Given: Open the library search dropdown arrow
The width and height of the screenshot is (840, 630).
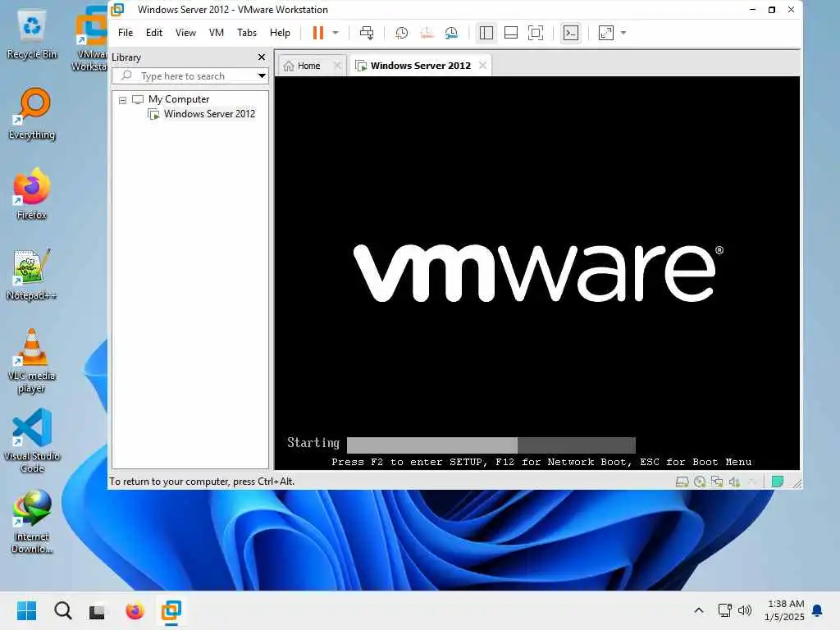Looking at the screenshot, I should tap(262, 75).
